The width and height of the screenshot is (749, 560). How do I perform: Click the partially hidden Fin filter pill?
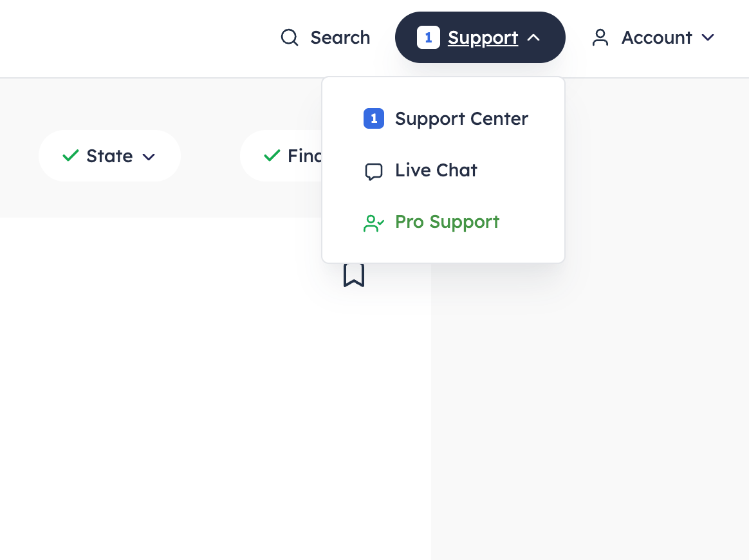(304, 156)
